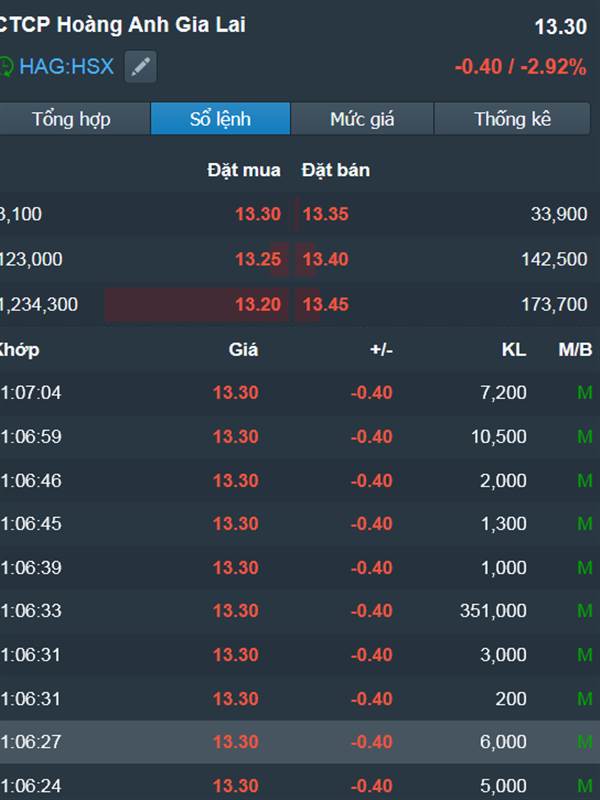This screenshot has width=600, height=800.
Task: Click the +/- column header
Action: (382, 350)
